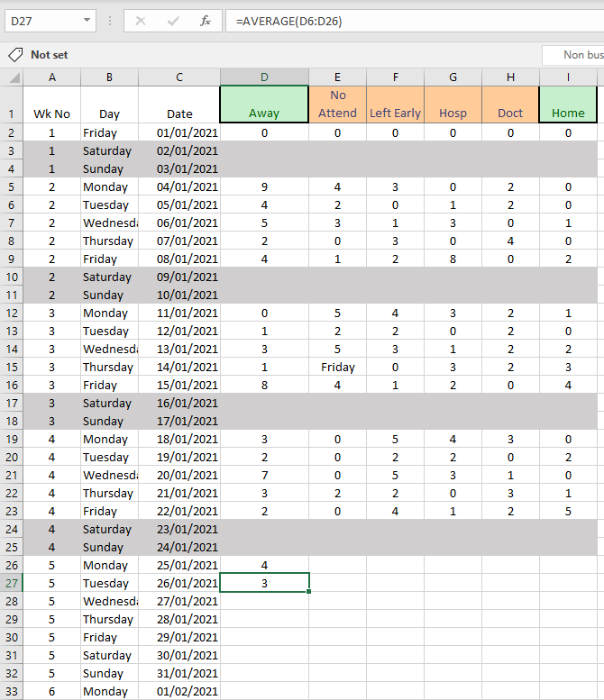Select date cell 14/01/2021
Screen dimensions: 604x700
tap(179, 367)
